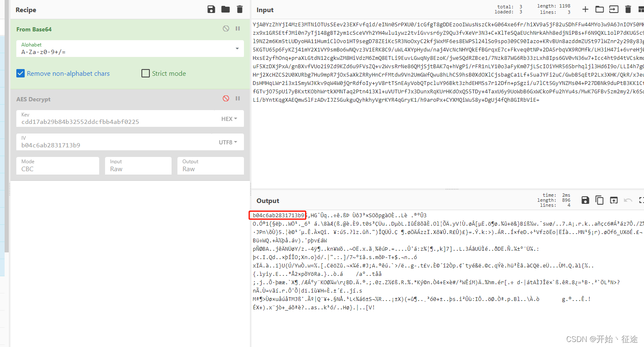
Task: Toggle Remove non-alphabet chars checkbox
Action: coord(21,73)
